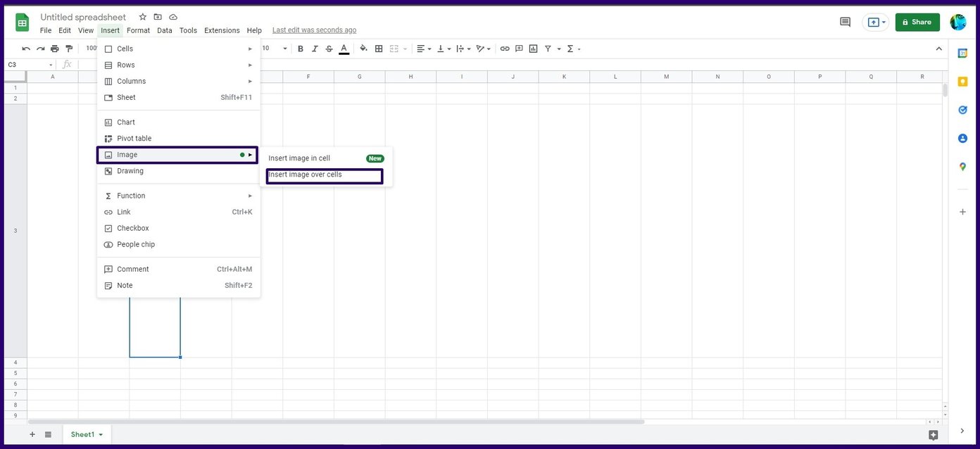Viewport: 980px width, 449px height.
Task: Open the Functions sigma dropdown
Action: [x=574, y=49]
